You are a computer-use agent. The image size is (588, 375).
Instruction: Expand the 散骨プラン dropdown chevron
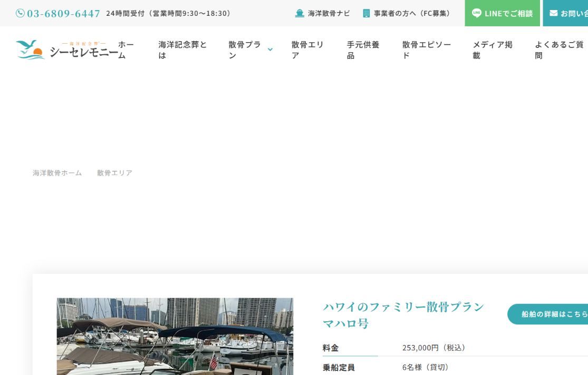point(270,50)
